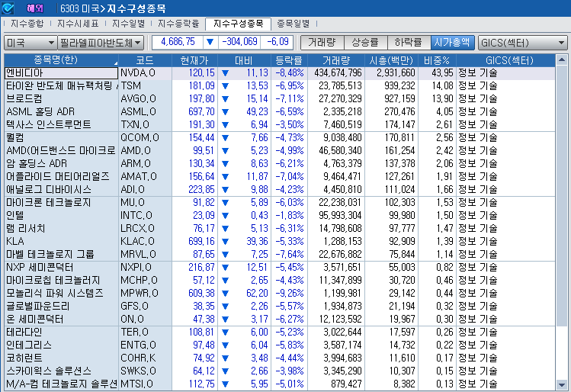Select the 인테그리스 stock name
The height and width of the screenshot is (392, 571).
[29, 345]
